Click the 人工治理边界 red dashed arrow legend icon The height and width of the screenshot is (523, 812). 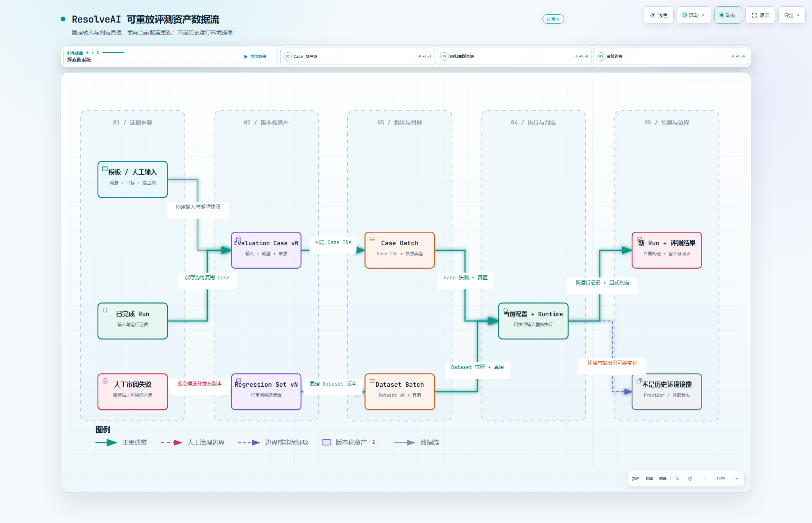171,443
